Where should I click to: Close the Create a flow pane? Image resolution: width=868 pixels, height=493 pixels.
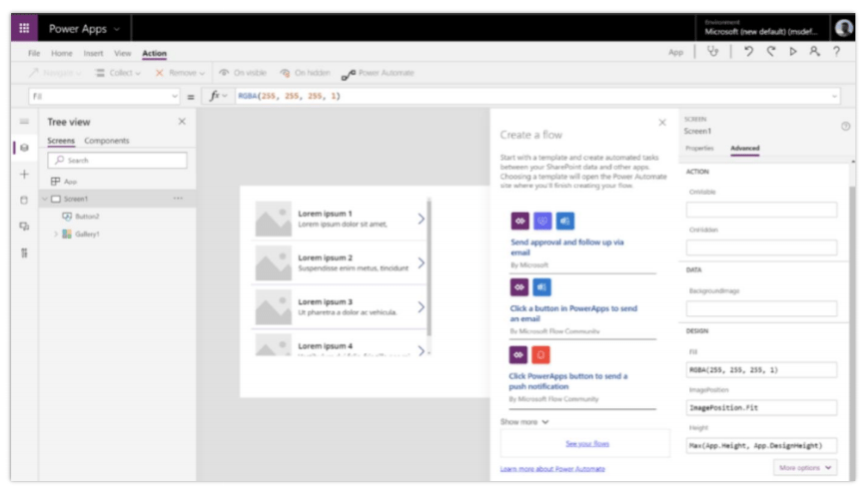pos(661,123)
